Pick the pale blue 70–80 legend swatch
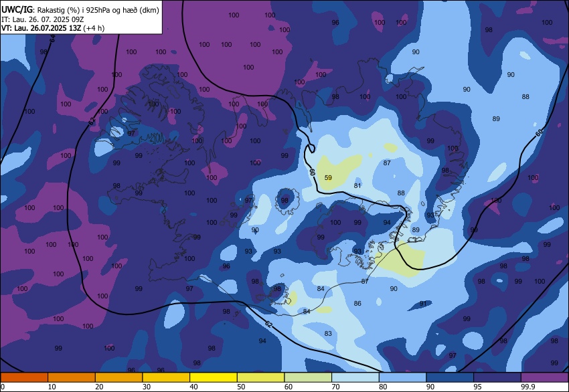569x392 pixels. (355, 377)
